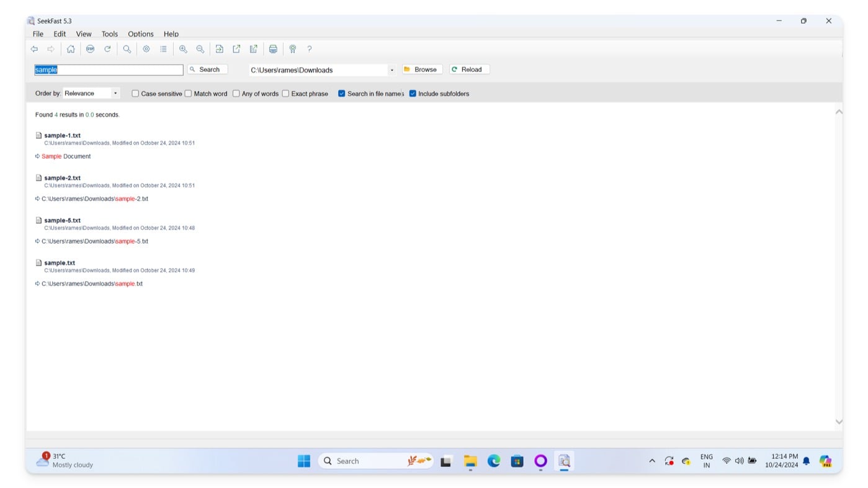This screenshot has height=488, width=868.
Task: Focus the search text field containing sample
Action: [x=109, y=70]
